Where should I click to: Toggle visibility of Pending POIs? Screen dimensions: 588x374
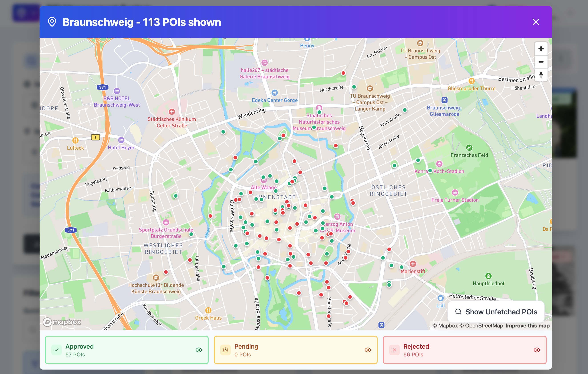[368, 350]
